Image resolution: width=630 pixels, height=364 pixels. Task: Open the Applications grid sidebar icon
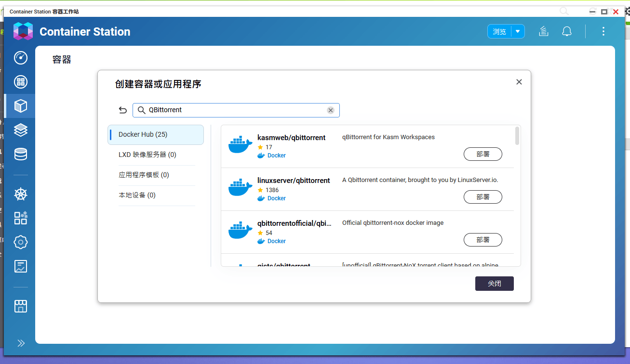pos(21,82)
